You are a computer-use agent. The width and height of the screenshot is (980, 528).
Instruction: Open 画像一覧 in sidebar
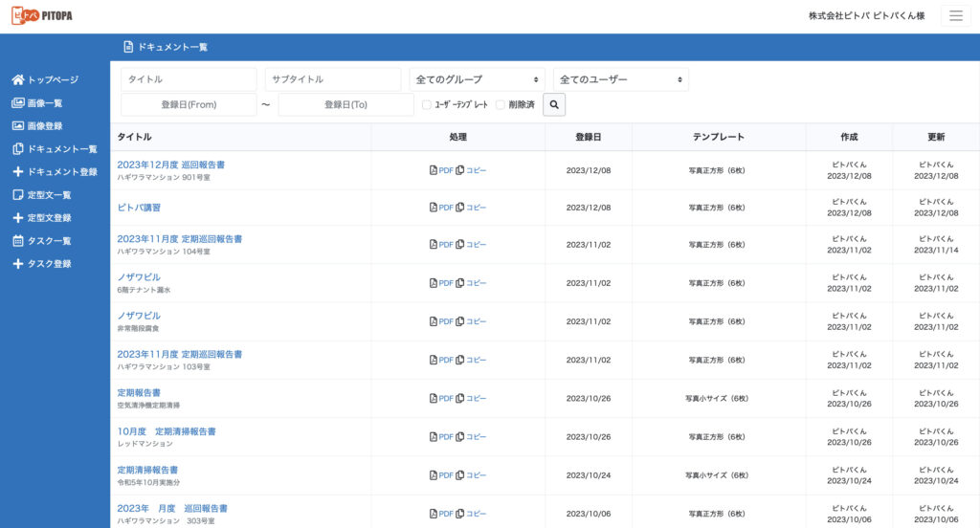[x=45, y=102]
